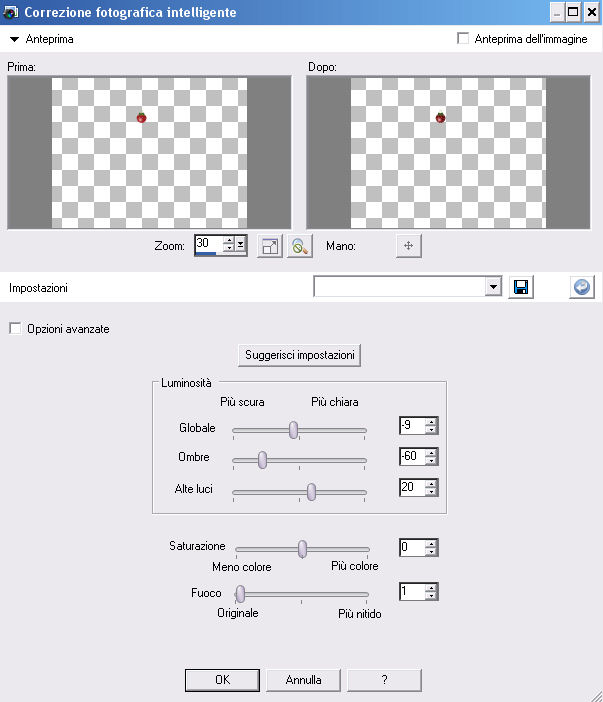Click the Più nitido label
The image size is (603, 702).
tap(359, 613)
